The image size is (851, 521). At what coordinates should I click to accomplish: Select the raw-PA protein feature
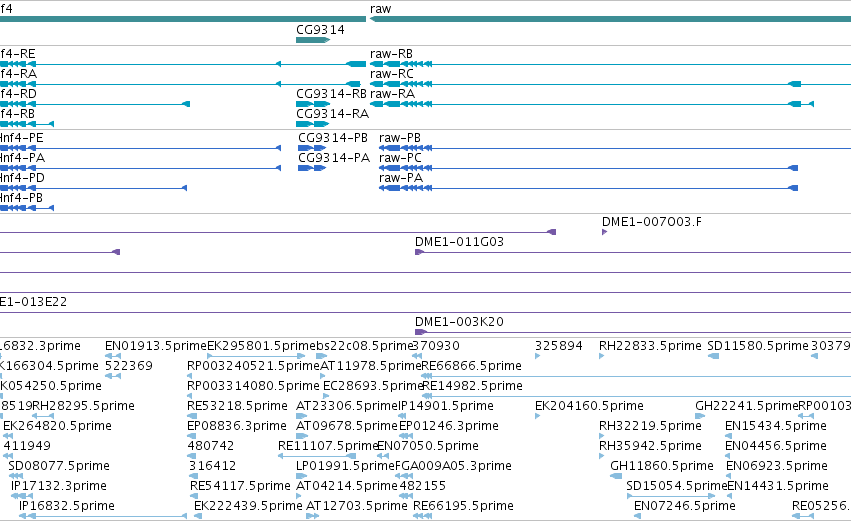(x=588, y=188)
